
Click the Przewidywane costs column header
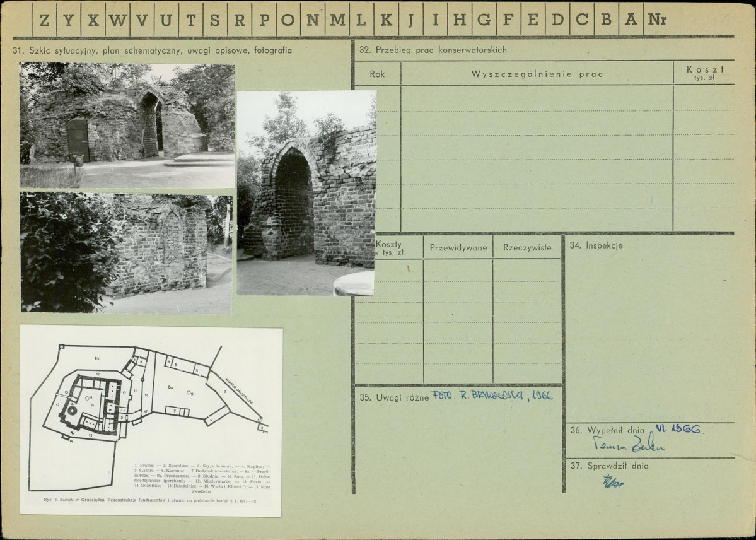click(x=458, y=247)
